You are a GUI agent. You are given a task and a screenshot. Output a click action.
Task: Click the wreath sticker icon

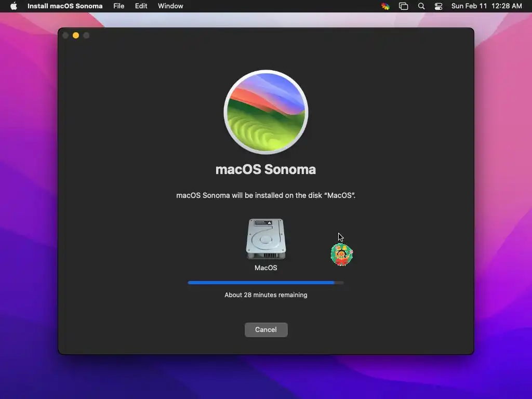(342, 255)
